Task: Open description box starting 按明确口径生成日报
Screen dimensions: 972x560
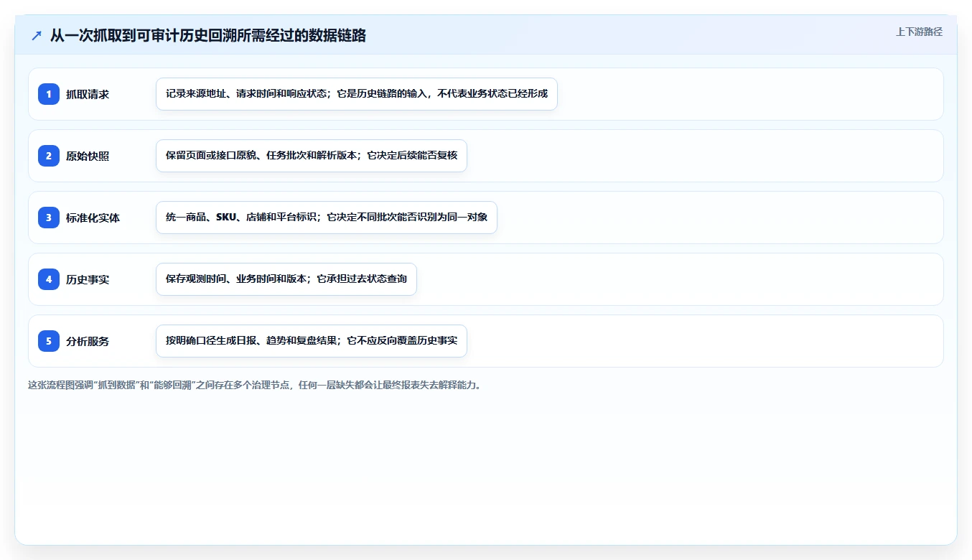Action: coord(312,341)
